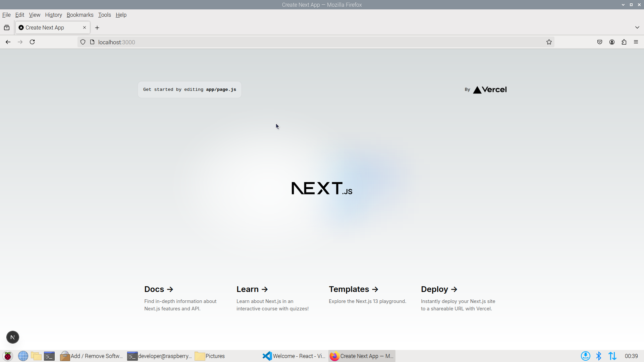Show site information page icon

click(92, 42)
